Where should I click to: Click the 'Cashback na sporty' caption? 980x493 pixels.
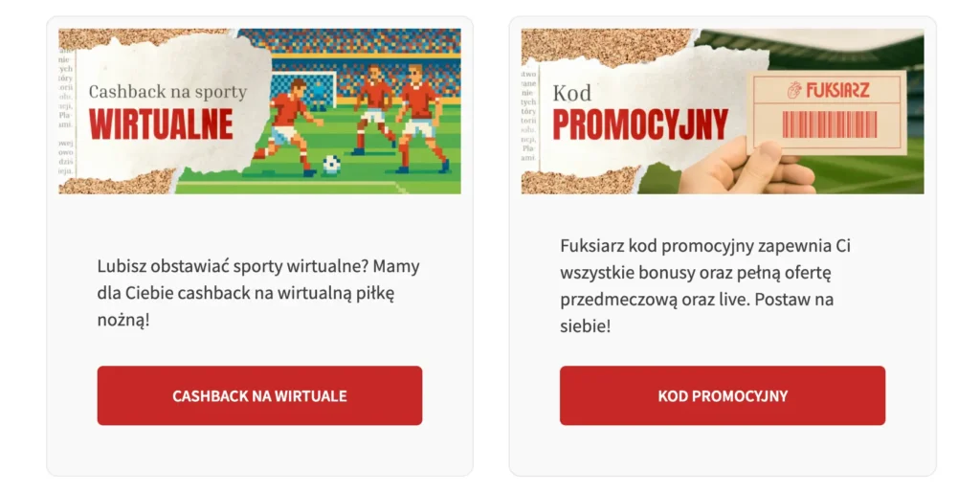(x=167, y=92)
